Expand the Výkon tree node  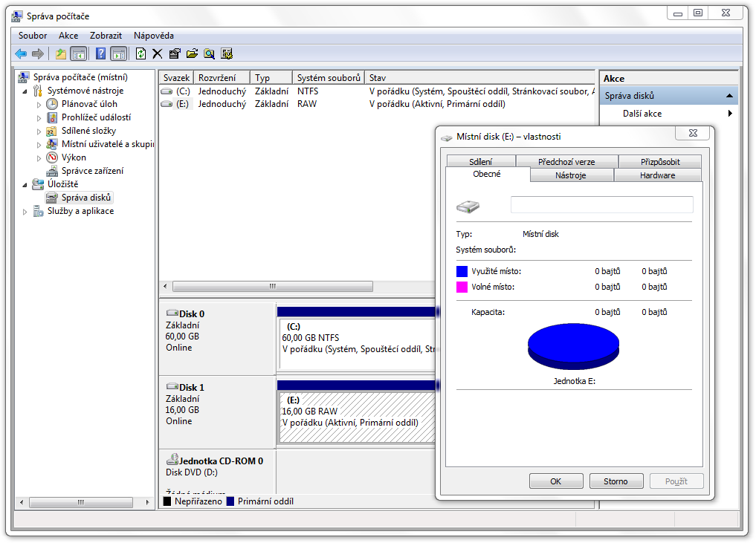(x=39, y=158)
